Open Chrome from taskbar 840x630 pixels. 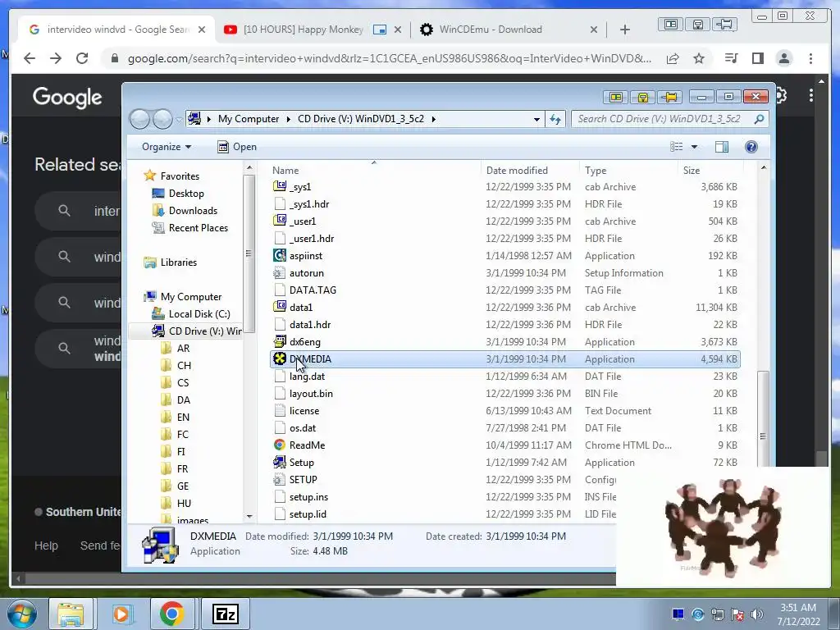[172, 614]
